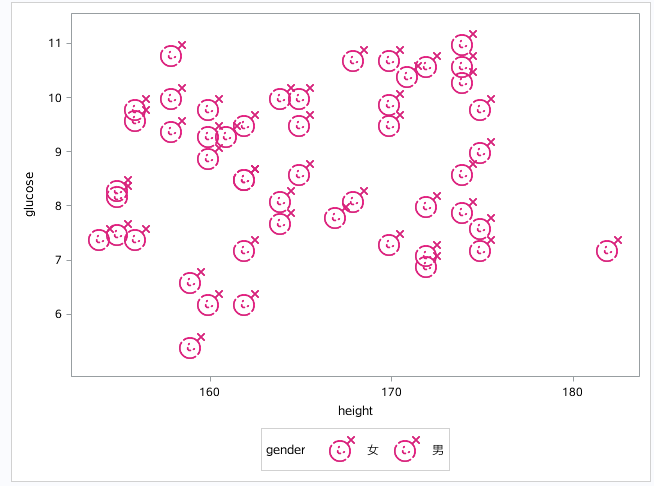Viewport: 654px width, 486px height.
Task: Click the "gender" legend title
Action: pyautogui.click(x=286, y=450)
